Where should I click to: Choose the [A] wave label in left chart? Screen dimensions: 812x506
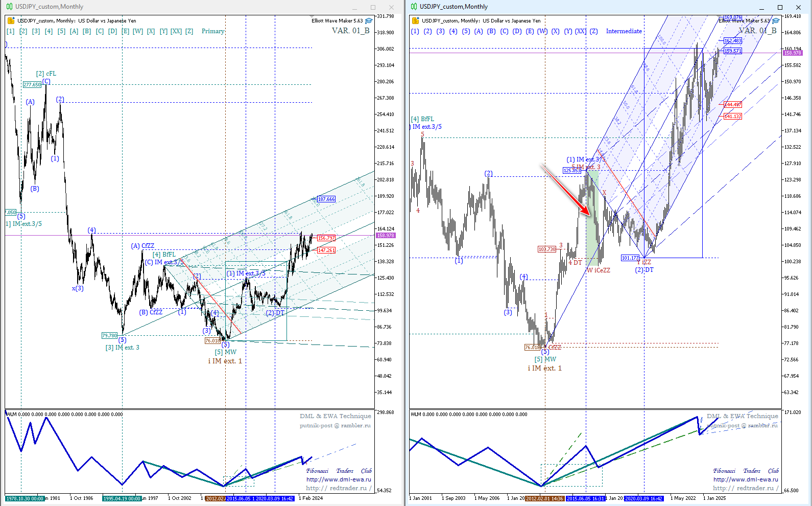74,31
